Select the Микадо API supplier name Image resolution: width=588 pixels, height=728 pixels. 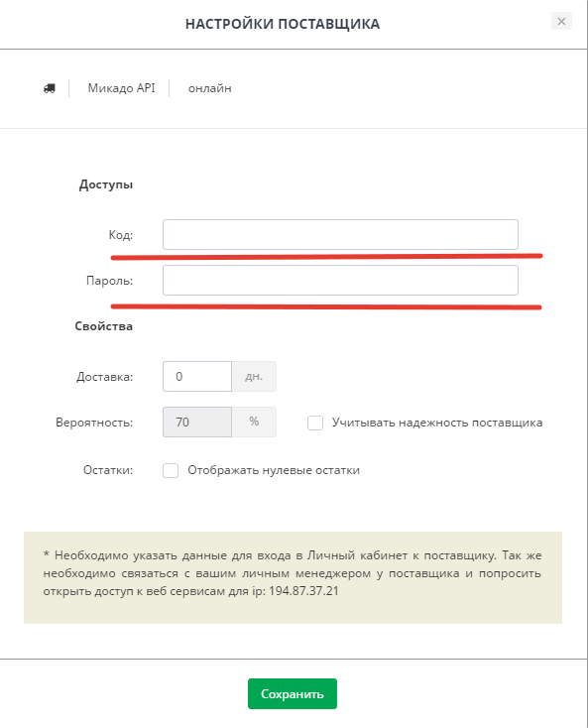click(121, 88)
